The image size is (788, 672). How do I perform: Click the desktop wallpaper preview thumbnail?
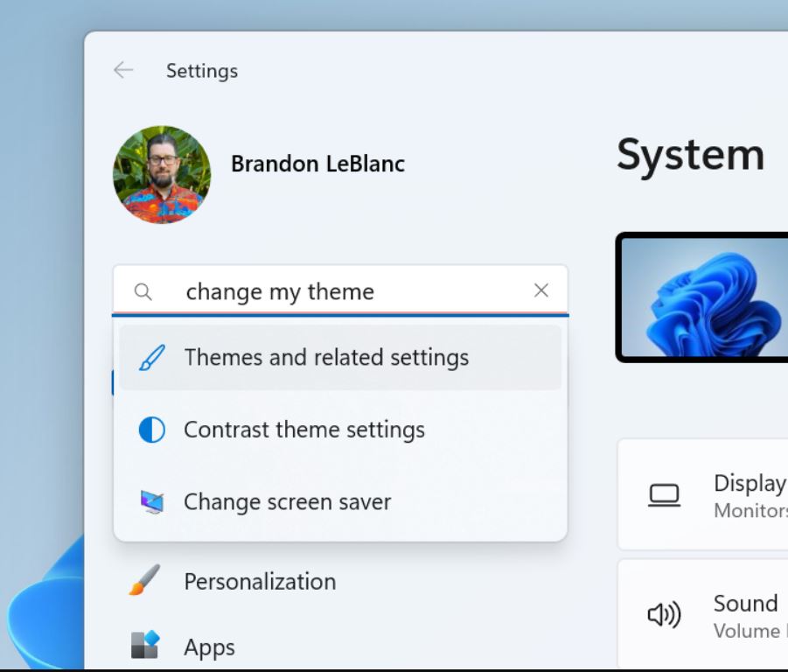(x=704, y=297)
